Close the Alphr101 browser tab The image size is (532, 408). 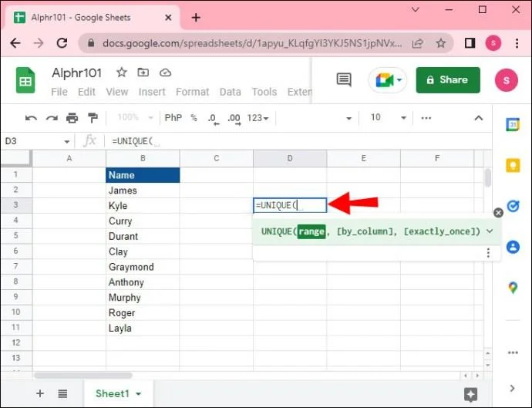(168, 17)
